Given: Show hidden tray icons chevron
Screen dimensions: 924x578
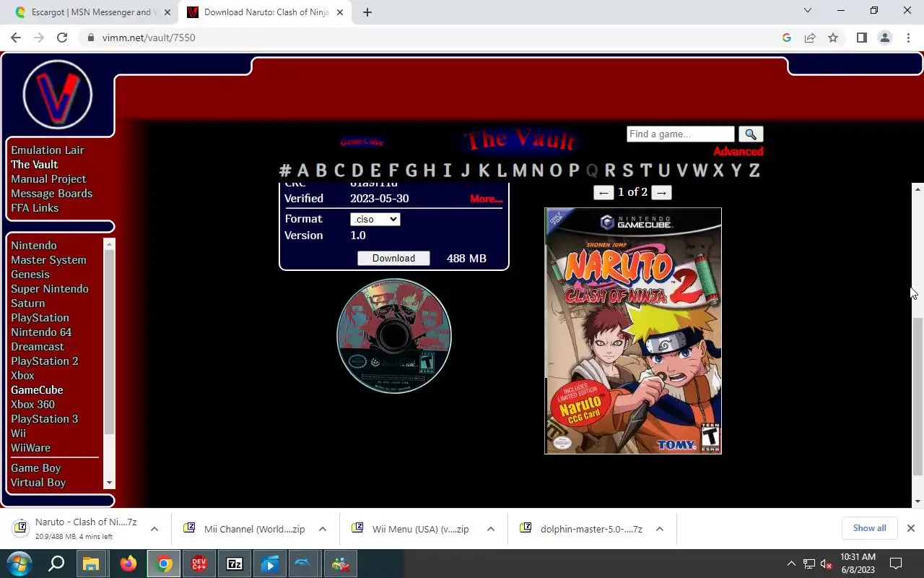Looking at the screenshot, I should (791, 564).
